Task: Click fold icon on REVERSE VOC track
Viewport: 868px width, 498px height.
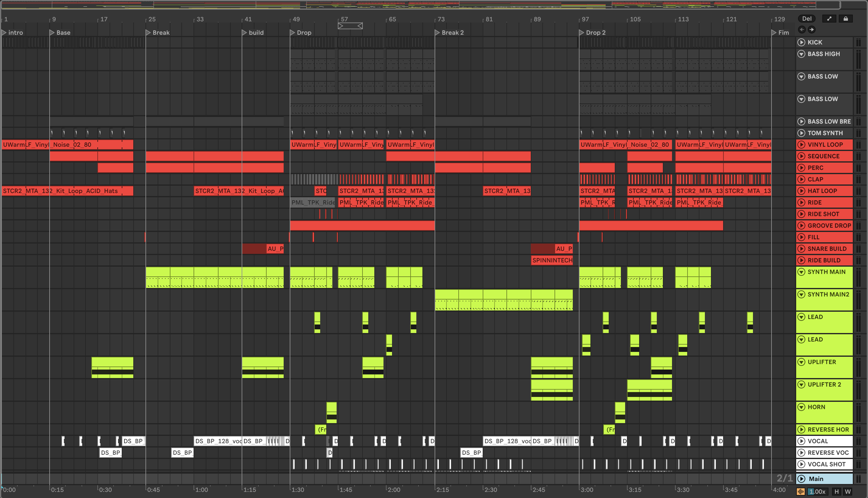Action: pyautogui.click(x=801, y=453)
